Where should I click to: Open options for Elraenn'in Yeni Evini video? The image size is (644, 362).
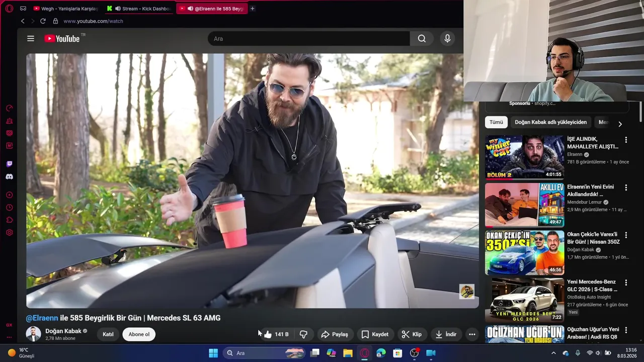[x=626, y=188]
